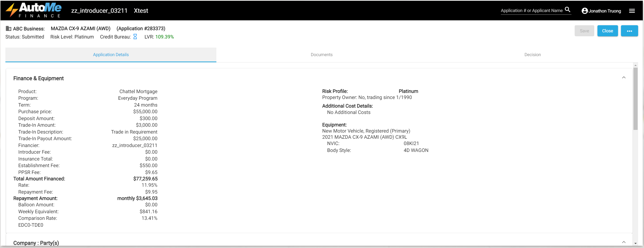644x248 pixels.
Task: Open the user account icon
Action: point(584,11)
